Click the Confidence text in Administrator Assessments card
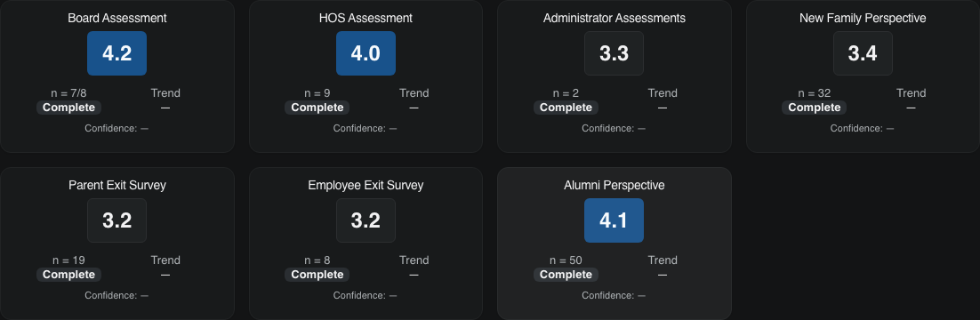 pos(615,128)
